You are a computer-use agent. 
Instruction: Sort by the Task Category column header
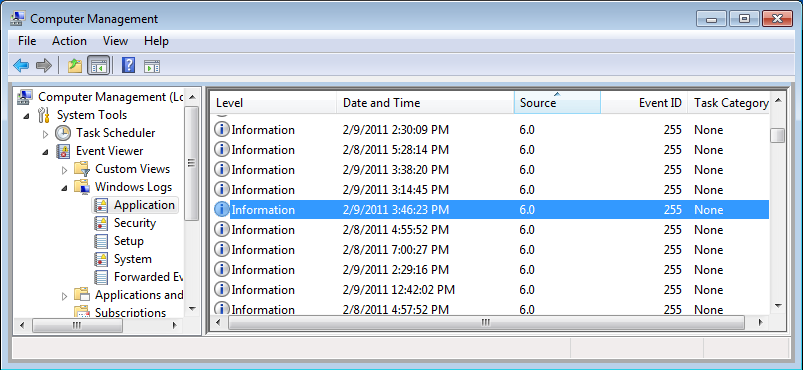[x=728, y=102]
